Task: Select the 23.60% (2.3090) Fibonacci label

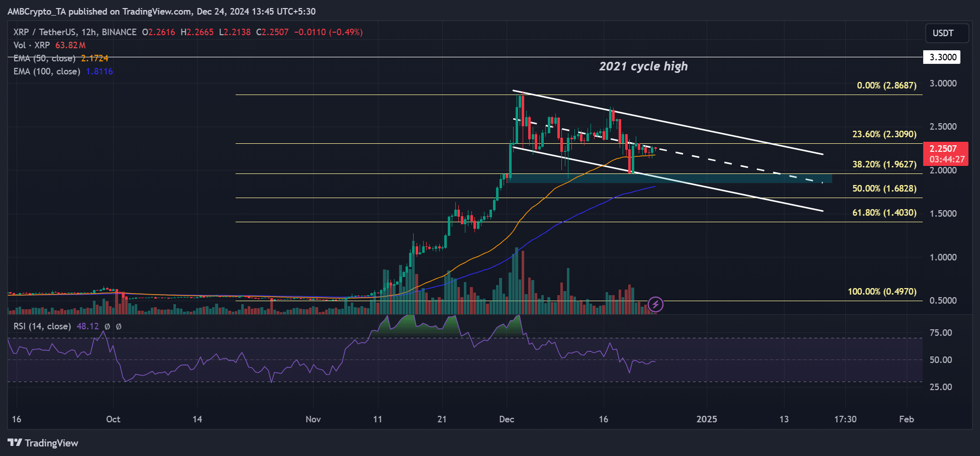Action: (885, 134)
